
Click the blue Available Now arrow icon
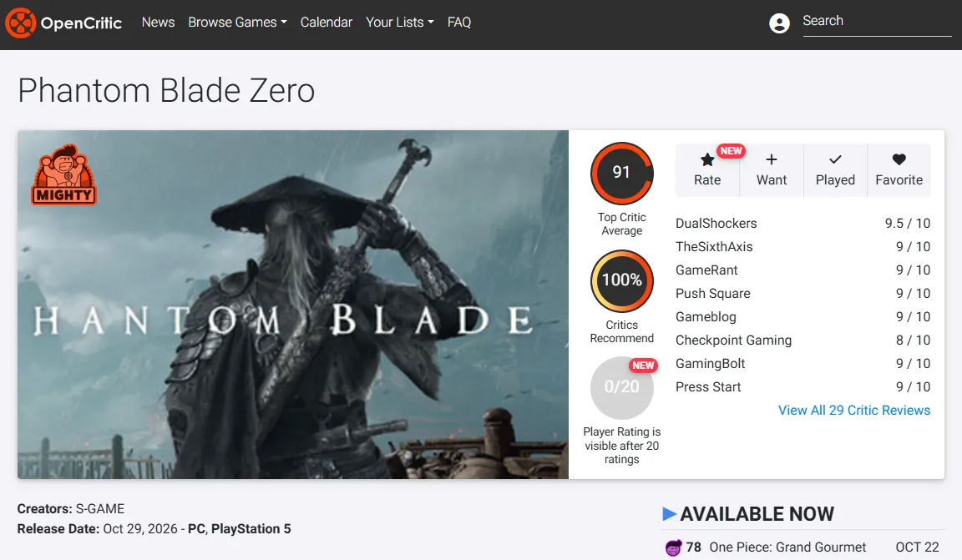coord(670,514)
